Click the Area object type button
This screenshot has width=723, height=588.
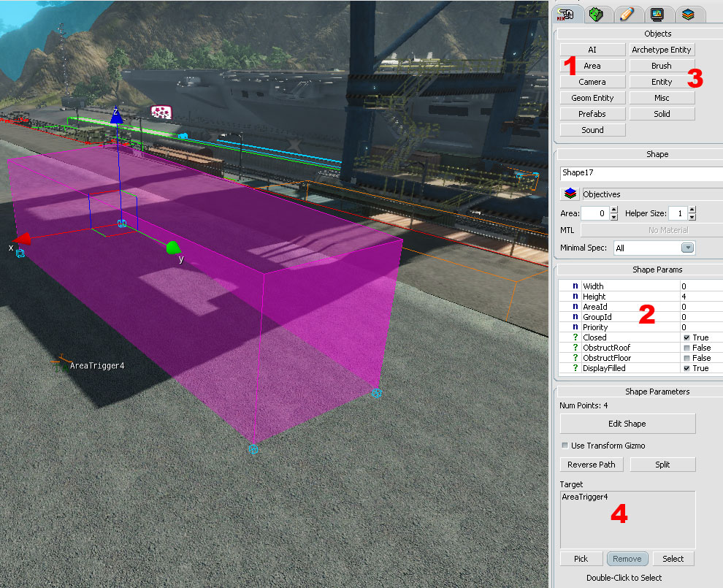point(592,66)
